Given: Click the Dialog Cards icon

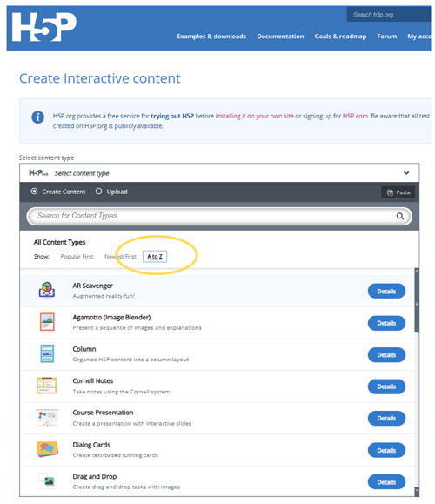Looking at the screenshot, I should (47, 449).
